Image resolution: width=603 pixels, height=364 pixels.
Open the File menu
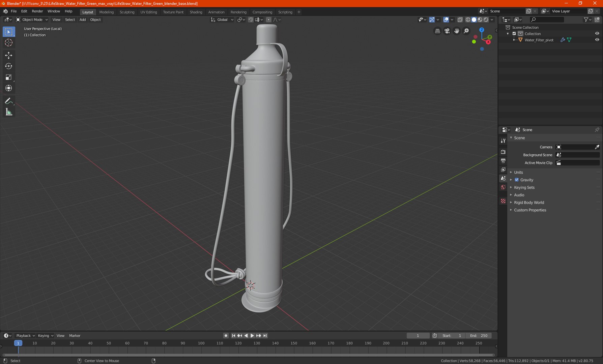13,11
